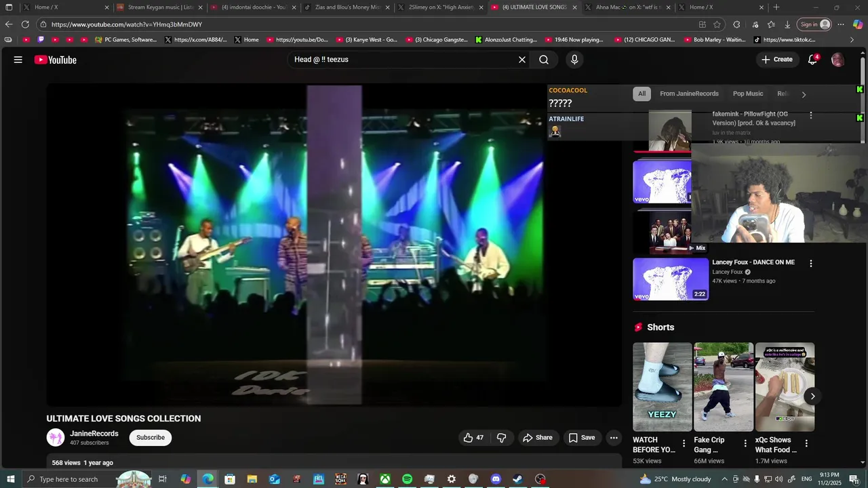Show hidden system tray icons
This screenshot has height=488, width=868.
pyautogui.click(x=724, y=479)
